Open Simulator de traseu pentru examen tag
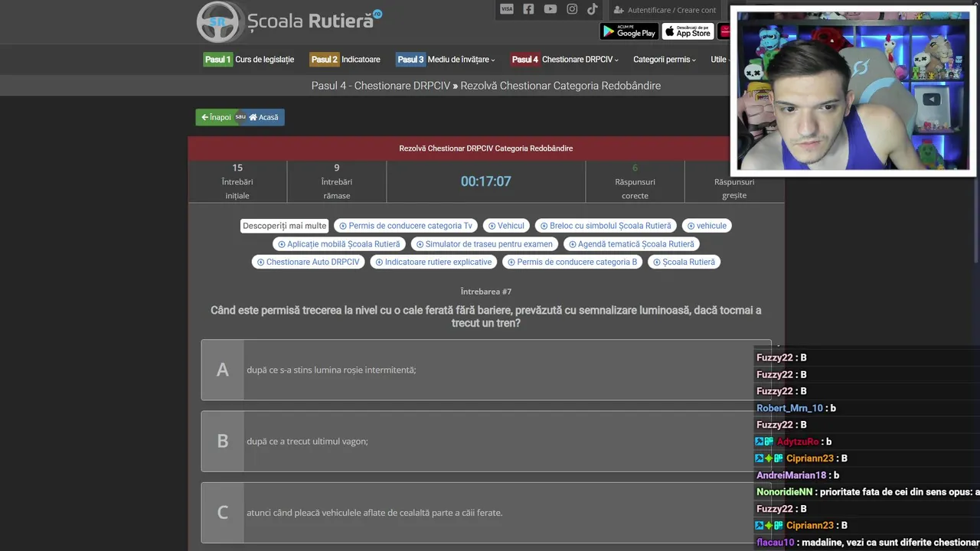The image size is (980, 551). [x=484, y=244]
